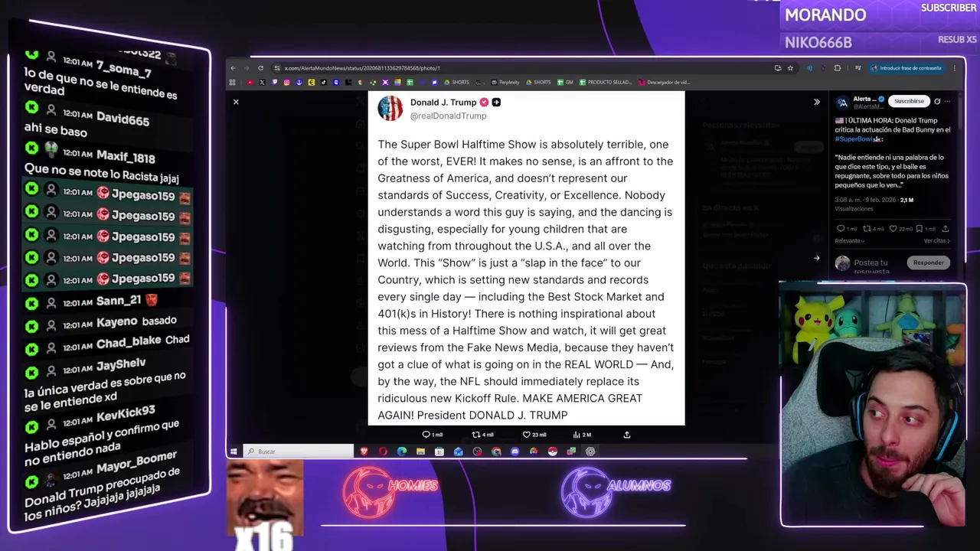Open the Alerta Mundo profile avatar
Viewport: 980px width, 551px height.
pos(843,102)
